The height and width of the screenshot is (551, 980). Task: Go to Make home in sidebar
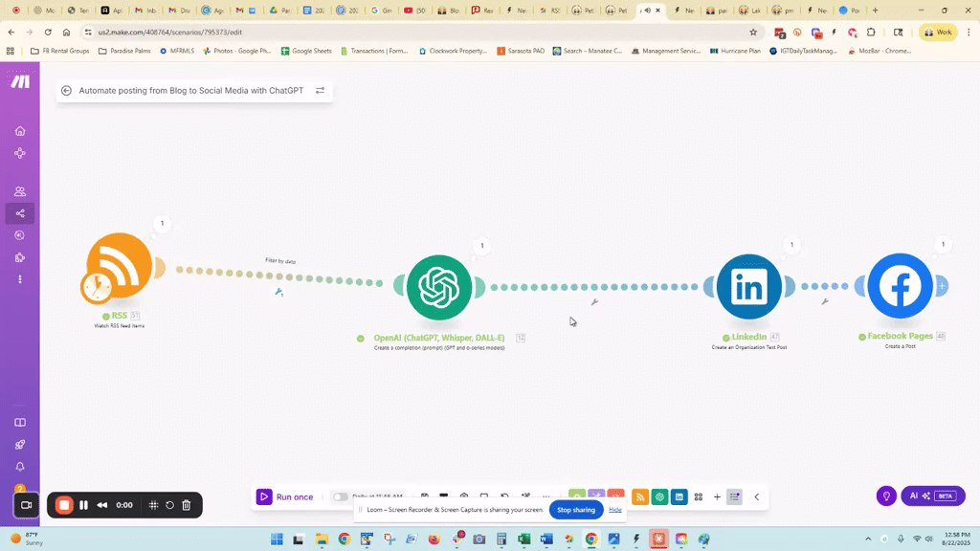tap(20, 130)
